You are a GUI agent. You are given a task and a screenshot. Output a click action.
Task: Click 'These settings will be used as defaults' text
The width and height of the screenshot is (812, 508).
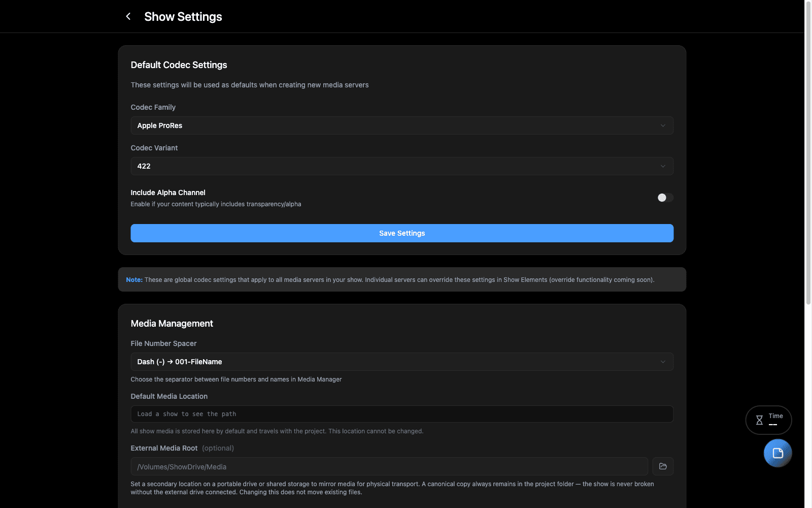click(250, 85)
